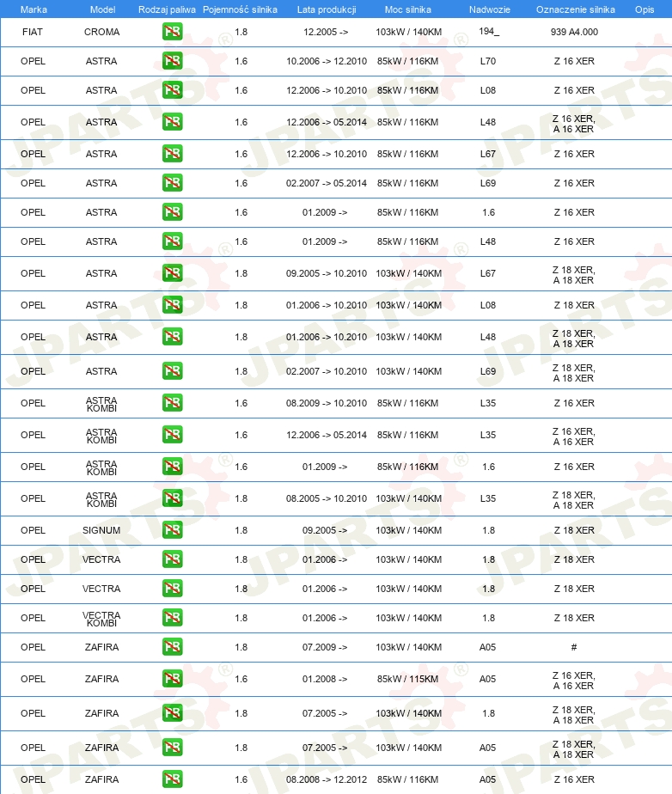Viewport: 672px width, 794px height.
Task: Click the # engine code cell
Action: click(x=574, y=647)
